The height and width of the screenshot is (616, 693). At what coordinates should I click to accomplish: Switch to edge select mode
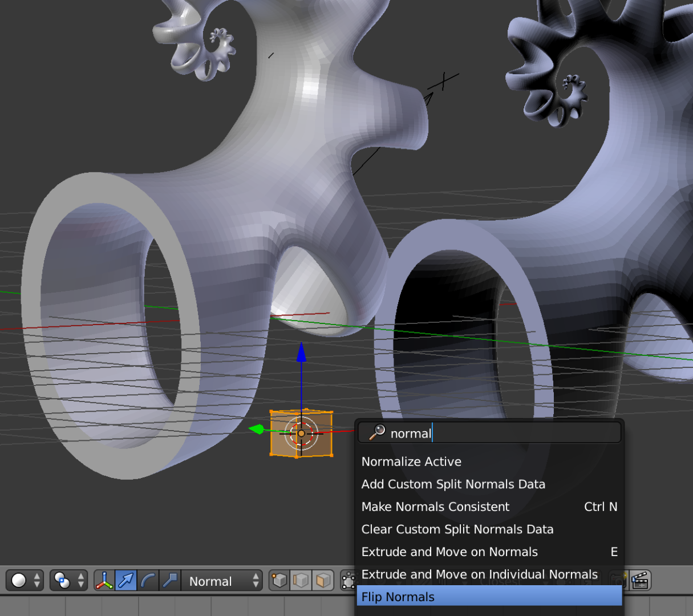click(301, 581)
